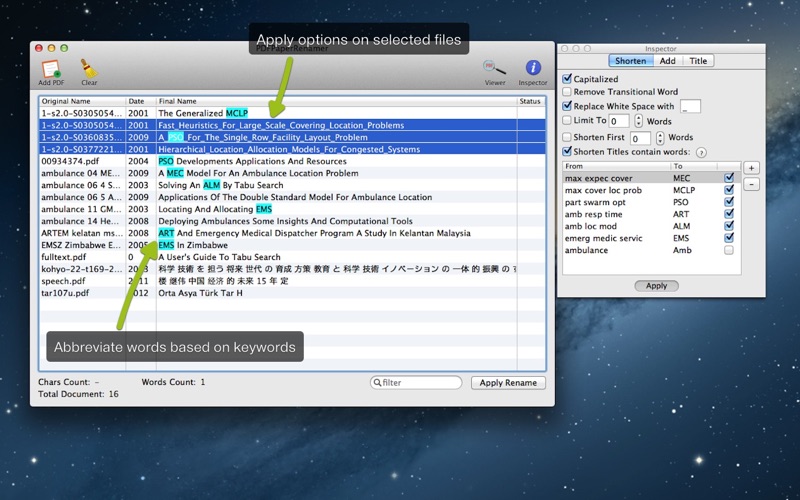Image resolution: width=800 pixels, height=500 pixels.
Task: Click the white space replacement character field
Action: pos(690,106)
